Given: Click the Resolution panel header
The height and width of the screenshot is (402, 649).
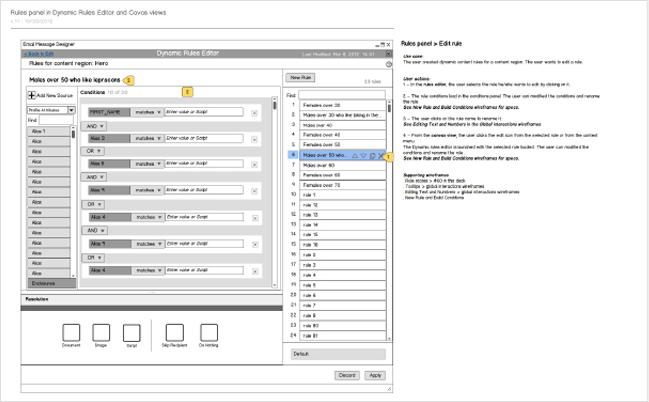Looking at the screenshot, I should [151, 299].
